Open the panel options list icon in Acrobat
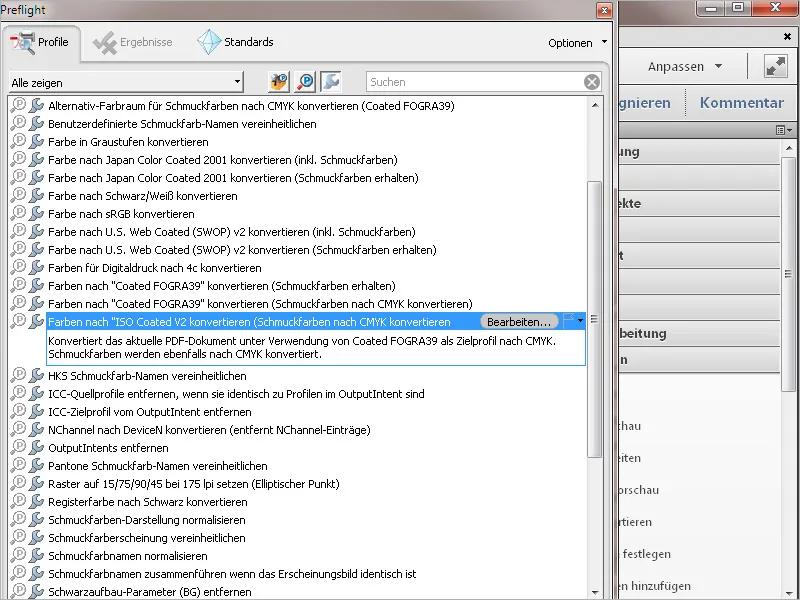Screen dimensions: 800x600 click(784, 130)
